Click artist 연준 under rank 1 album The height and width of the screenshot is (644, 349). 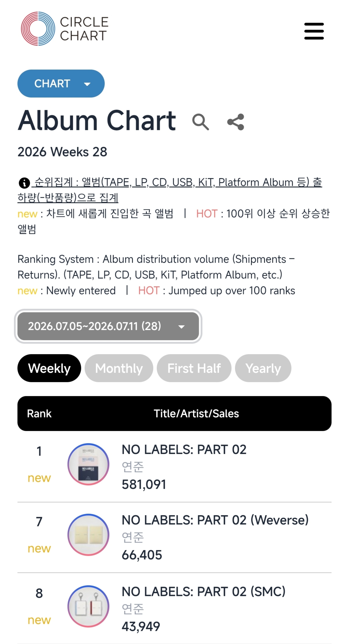pos(133,467)
